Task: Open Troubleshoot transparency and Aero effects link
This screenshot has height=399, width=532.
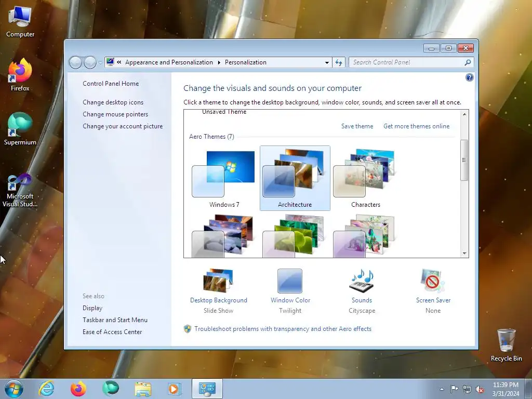Action: click(x=283, y=329)
